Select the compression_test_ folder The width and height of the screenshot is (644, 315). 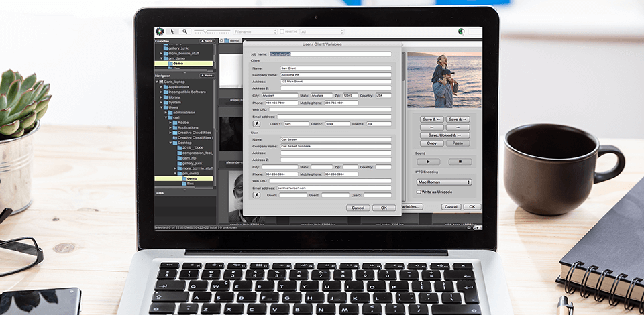click(x=195, y=153)
